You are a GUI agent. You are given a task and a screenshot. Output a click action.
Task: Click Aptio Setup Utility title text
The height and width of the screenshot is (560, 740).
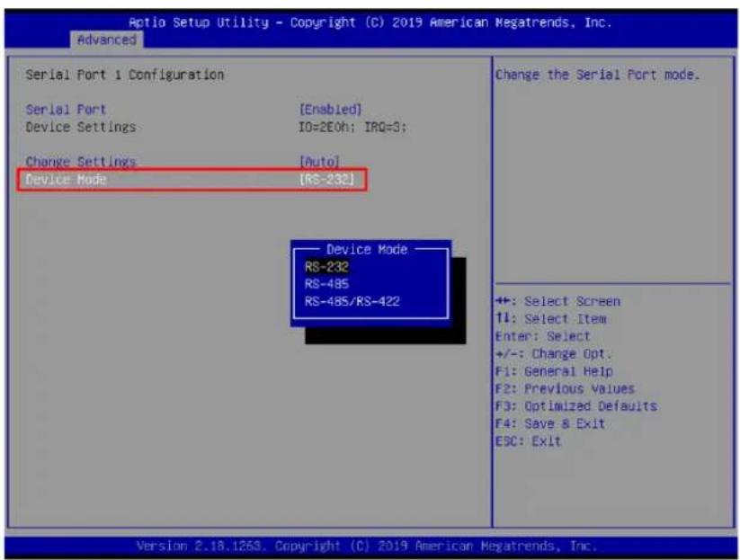coord(370,22)
